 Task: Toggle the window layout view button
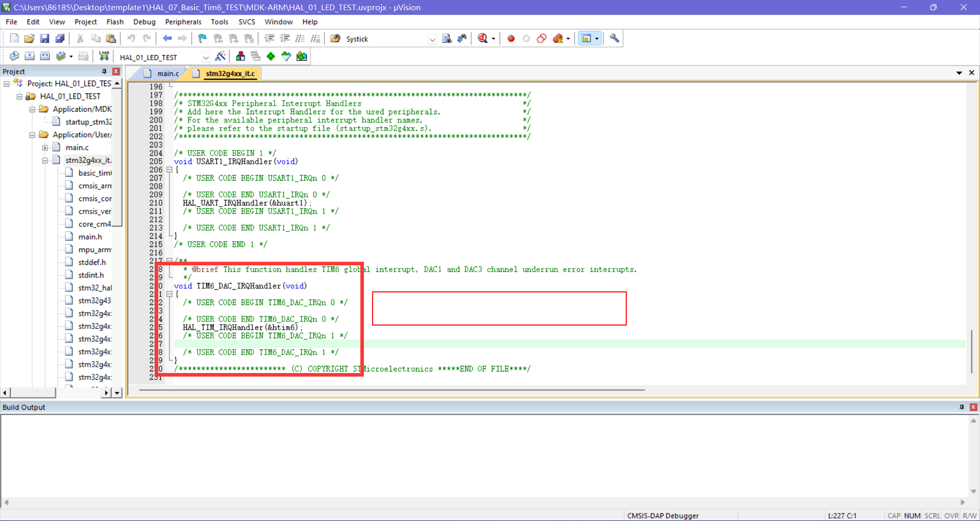click(x=586, y=39)
